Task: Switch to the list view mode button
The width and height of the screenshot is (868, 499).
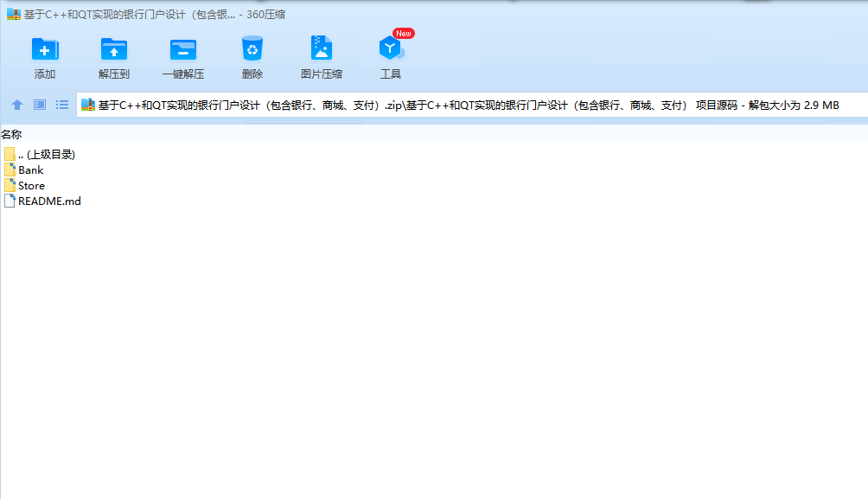Action: tap(62, 105)
